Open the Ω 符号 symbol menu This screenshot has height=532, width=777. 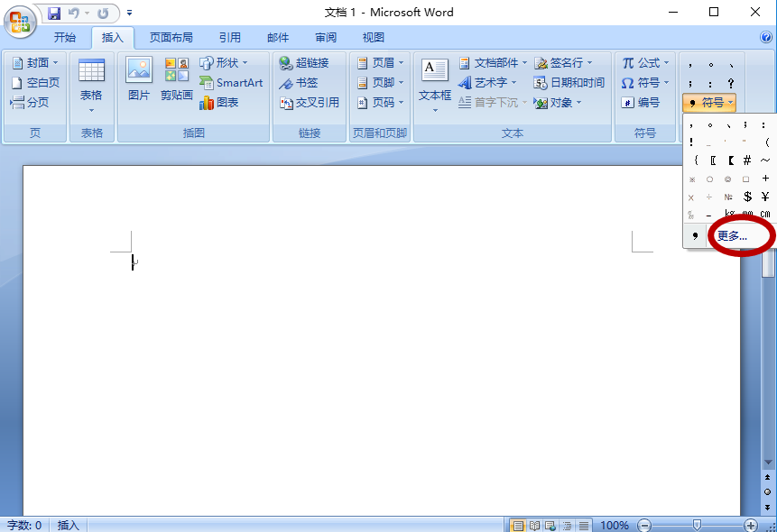645,83
